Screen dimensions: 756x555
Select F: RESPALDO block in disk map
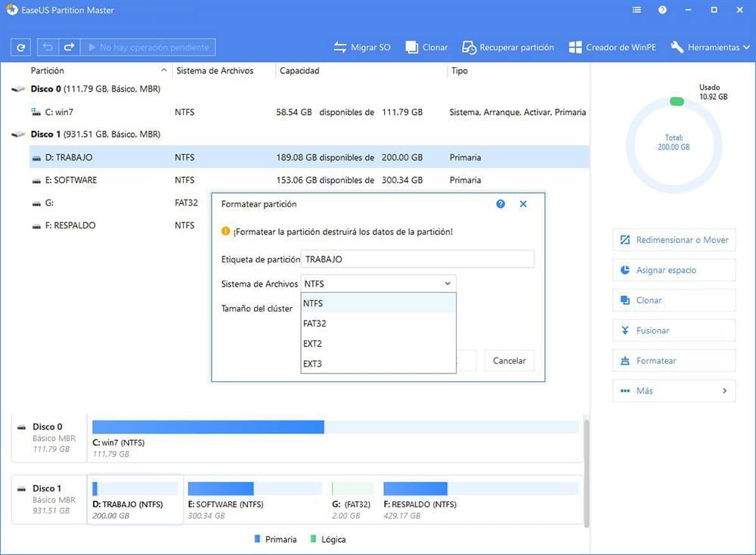481,500
